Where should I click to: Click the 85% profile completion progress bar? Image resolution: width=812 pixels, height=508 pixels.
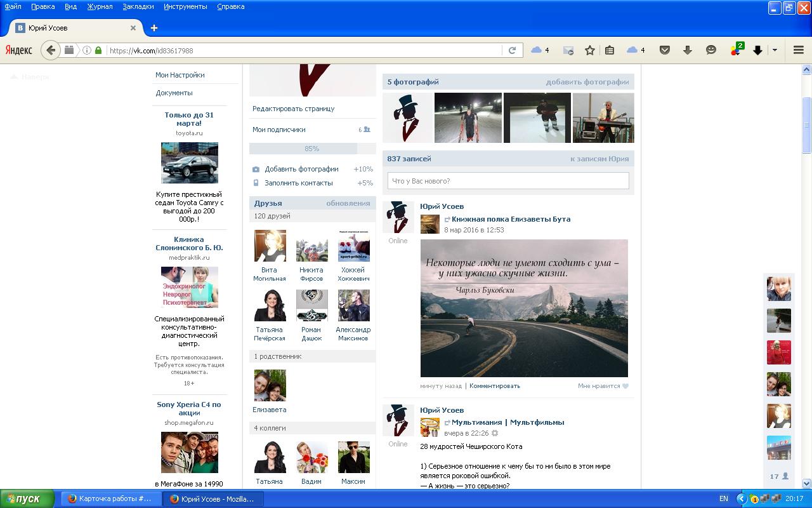[x=312, y=149]
